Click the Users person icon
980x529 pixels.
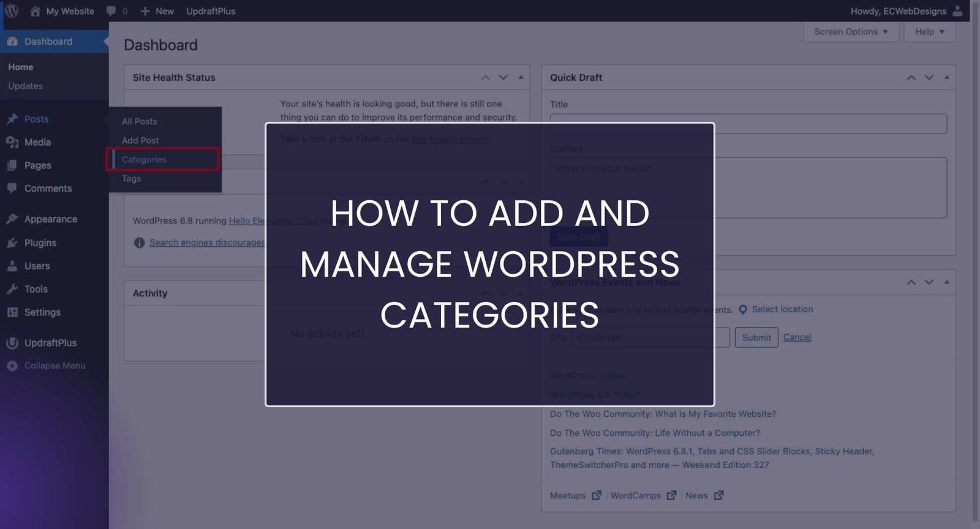coord(12,266)
